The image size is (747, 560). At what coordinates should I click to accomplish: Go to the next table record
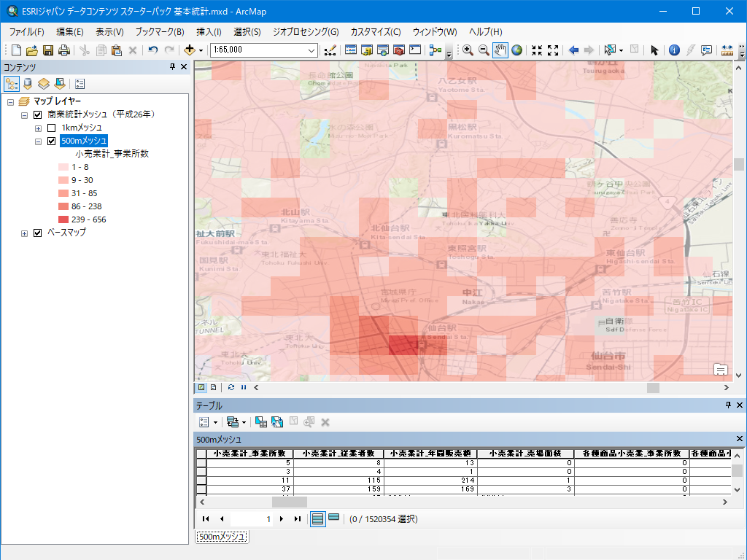tap(282, 519)
